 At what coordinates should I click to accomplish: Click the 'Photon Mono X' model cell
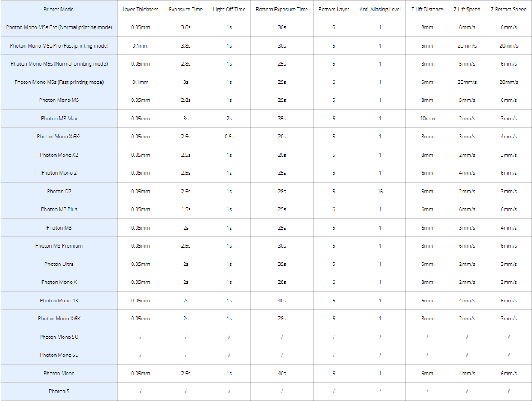tap(59, 282)
